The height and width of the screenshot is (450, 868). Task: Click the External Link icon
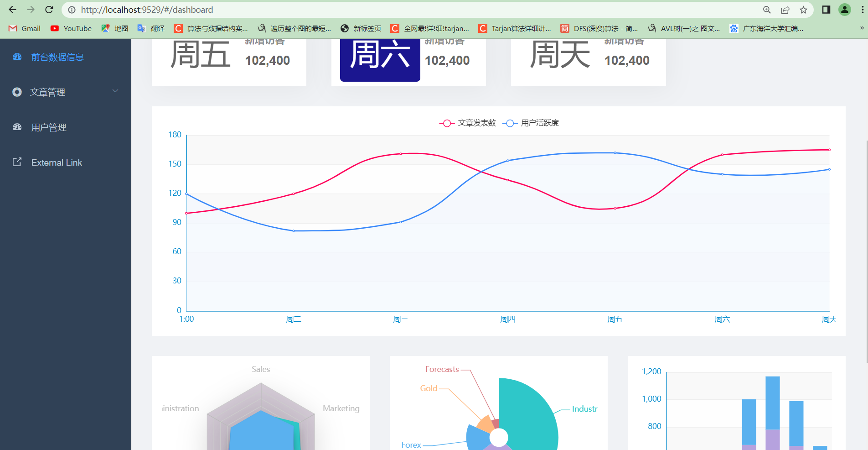coord(17,162)
